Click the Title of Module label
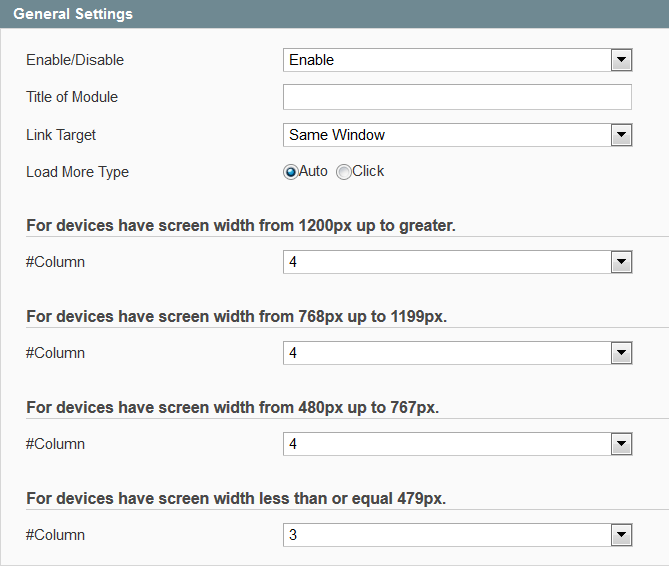This screenshot has height=566, width=669. coord(72,97)
